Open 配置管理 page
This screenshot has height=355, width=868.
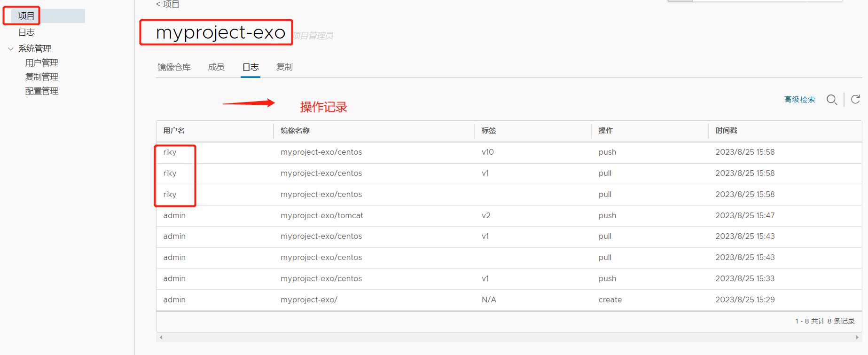point(42,91)
